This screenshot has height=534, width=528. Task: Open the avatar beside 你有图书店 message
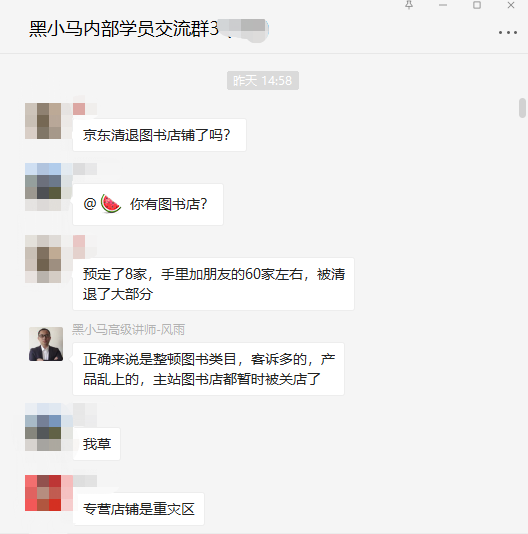(43, 181)
